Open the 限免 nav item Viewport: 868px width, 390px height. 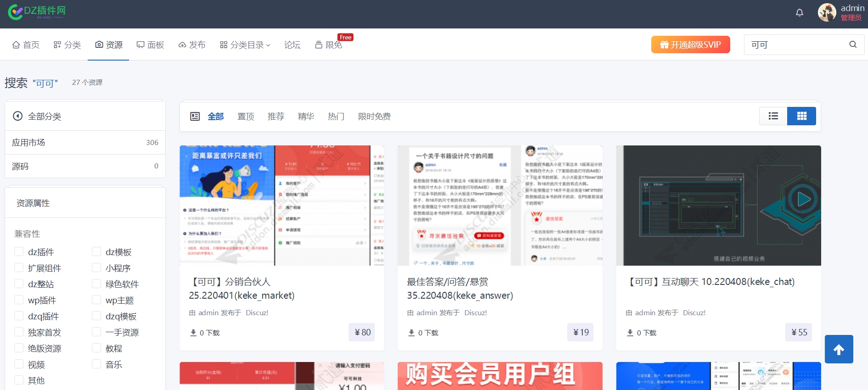pyautogui.click(x=329, y=45)
